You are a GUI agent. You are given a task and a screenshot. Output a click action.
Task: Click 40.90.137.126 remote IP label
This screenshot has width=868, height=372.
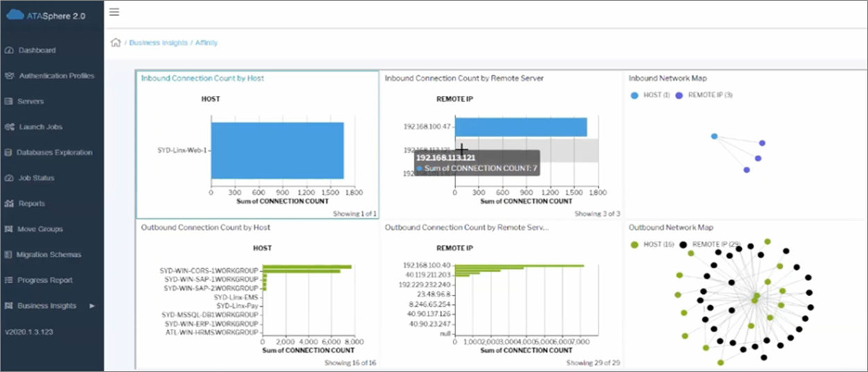click(x=430, y=314)
